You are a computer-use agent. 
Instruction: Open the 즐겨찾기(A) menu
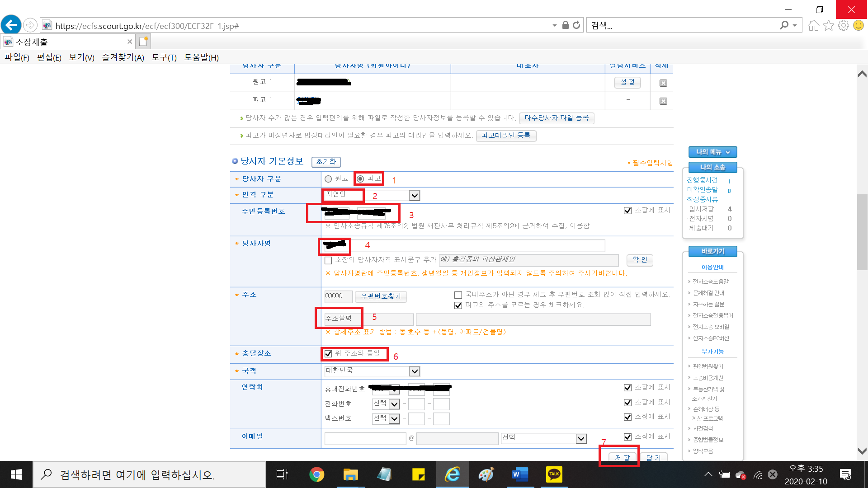coord(123,57)
